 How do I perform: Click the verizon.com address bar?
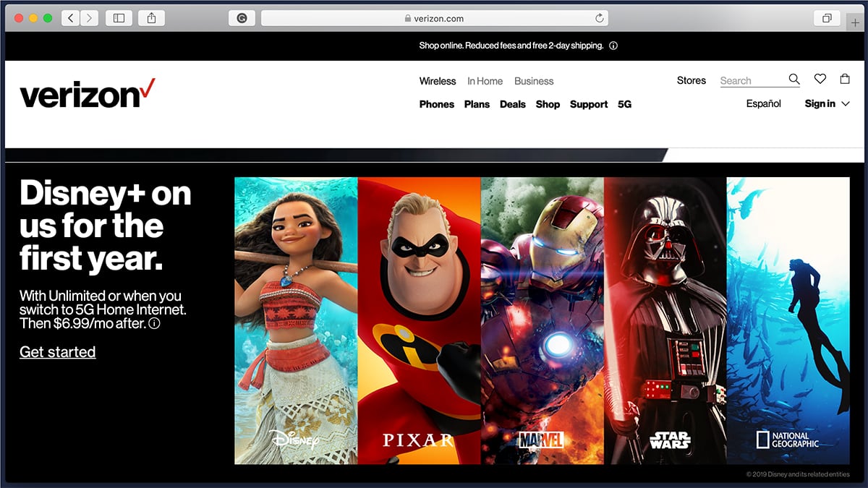pyautogui.click(x=434, y=18)
